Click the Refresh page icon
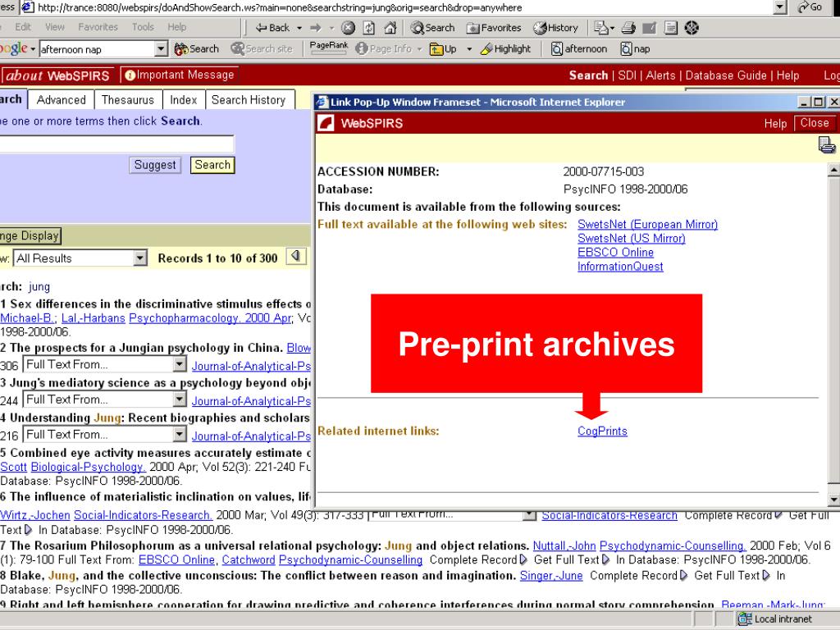 369,28
